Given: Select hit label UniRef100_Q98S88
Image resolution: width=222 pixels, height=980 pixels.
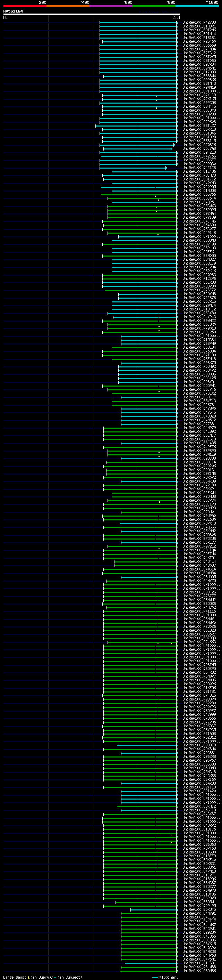Looking at the screenshot, I should pos(199,459).
